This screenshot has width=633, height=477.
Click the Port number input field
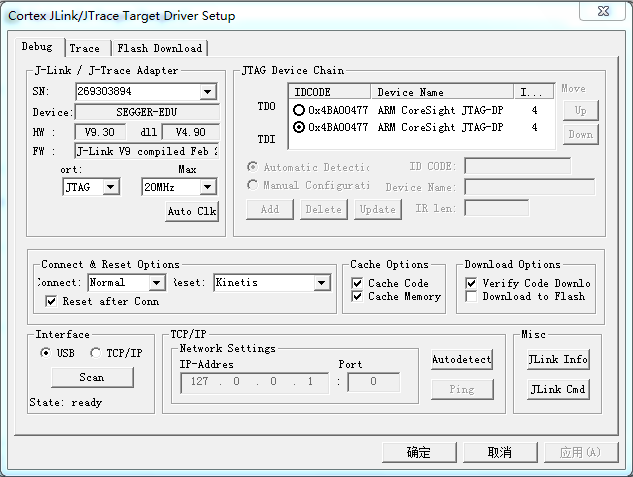pos(374,382)
